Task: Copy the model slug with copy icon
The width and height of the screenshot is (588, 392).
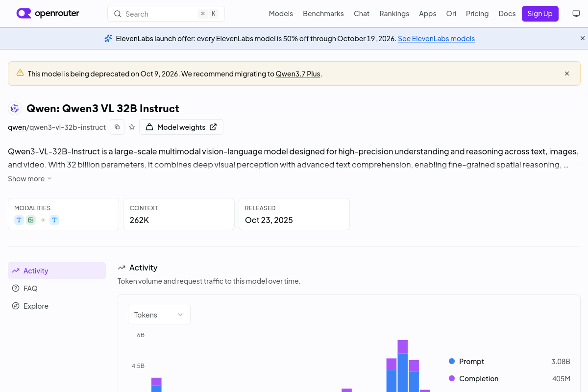Action: click(117, 127)
